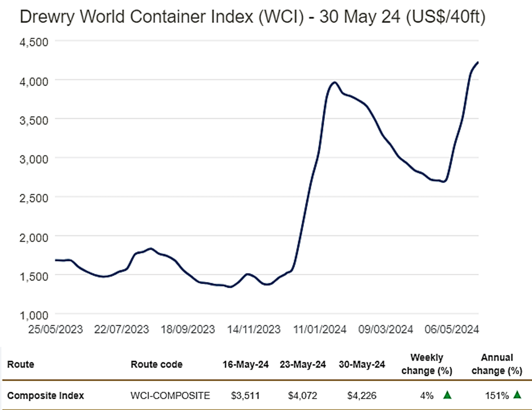Click the y-axis label 4,500
This screenshot has height=410, width=532.
pos(34,42)
